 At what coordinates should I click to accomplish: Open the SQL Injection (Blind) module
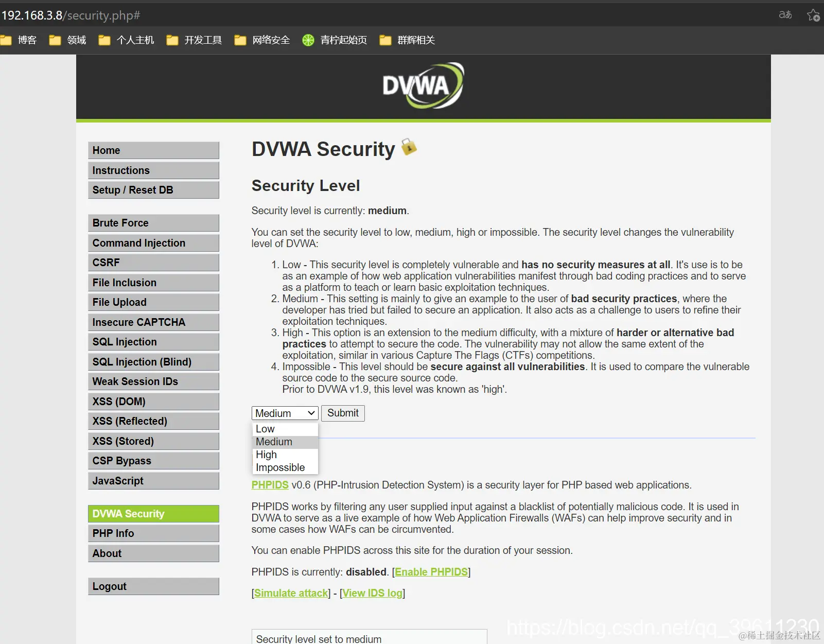[x=153, y=362]
